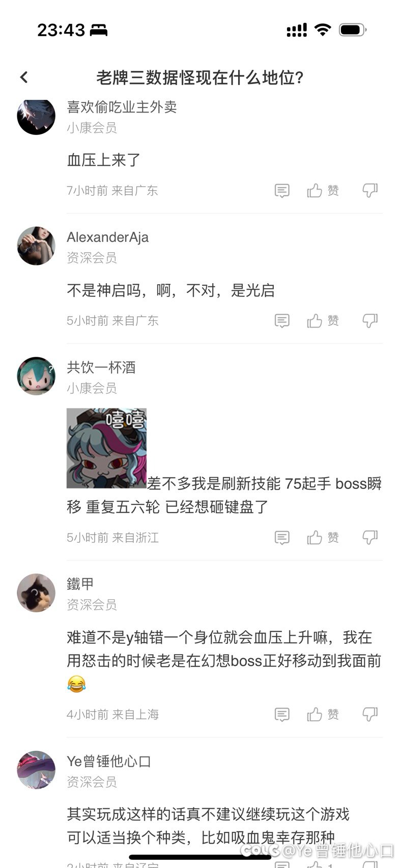Open the 嘻嘻 sticker image
The width and height of the screenshot is (400, 868).
pyautogui.click(x=106, y=448)
